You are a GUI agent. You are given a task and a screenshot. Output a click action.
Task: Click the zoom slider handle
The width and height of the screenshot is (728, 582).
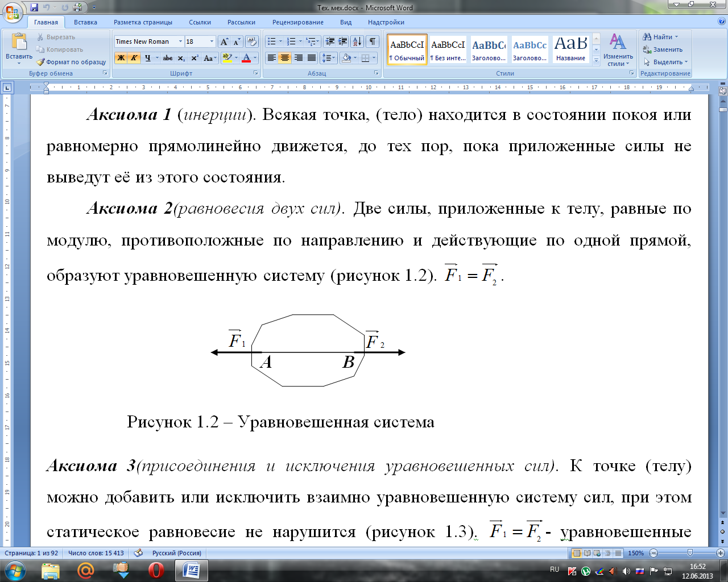pyautogui.click(x=690, y=553)
